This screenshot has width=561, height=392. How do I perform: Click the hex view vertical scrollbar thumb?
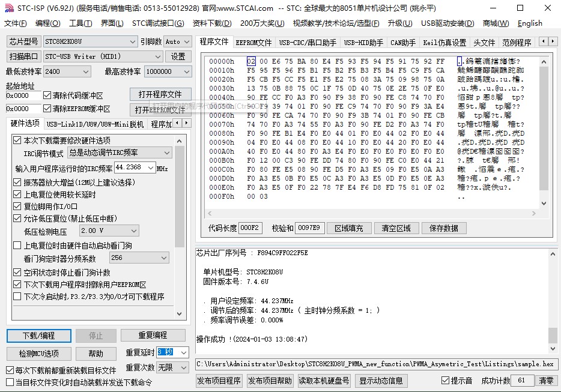pos(544,128)
